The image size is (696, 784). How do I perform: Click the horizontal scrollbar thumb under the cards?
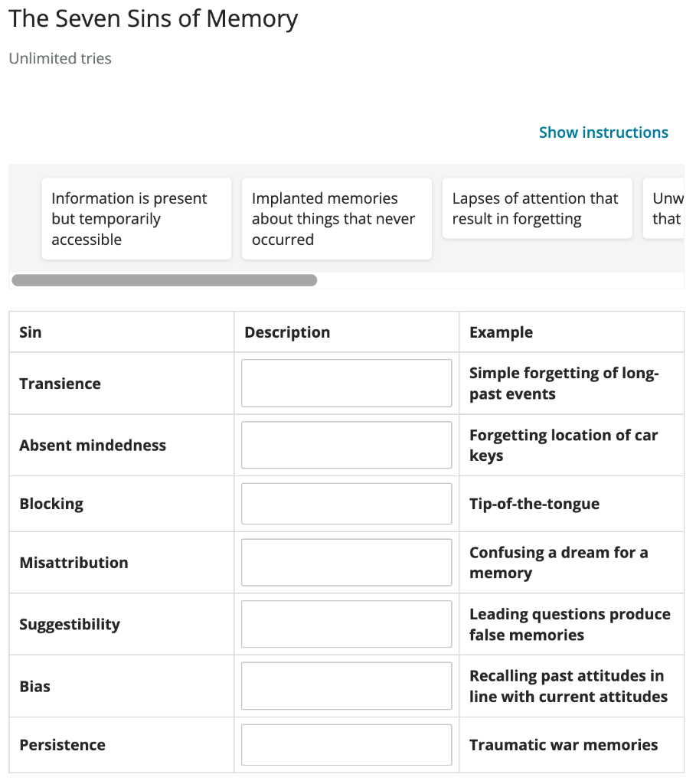[x=165, y=280]
